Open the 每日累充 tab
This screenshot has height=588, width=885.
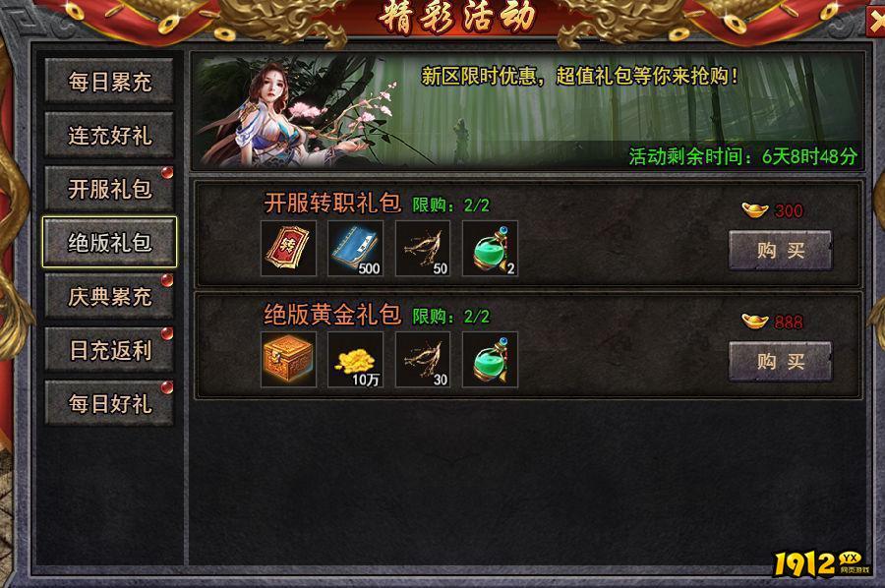pos(109,82)
